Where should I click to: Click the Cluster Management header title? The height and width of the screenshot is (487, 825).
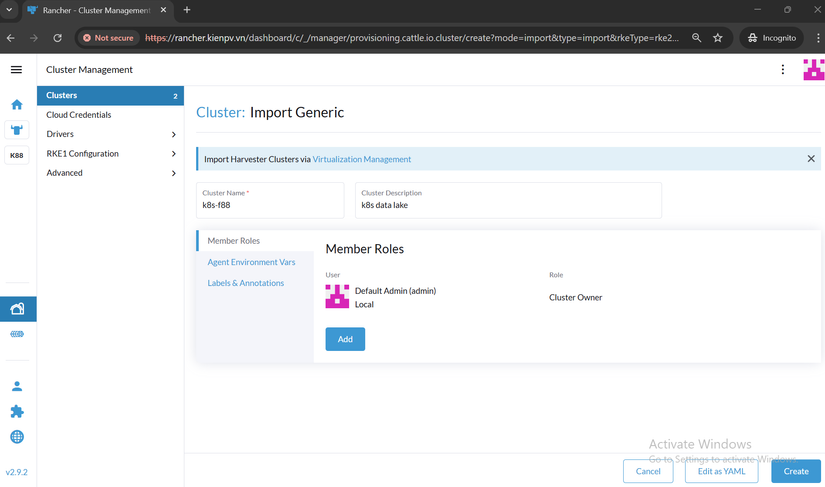point(89,69)
